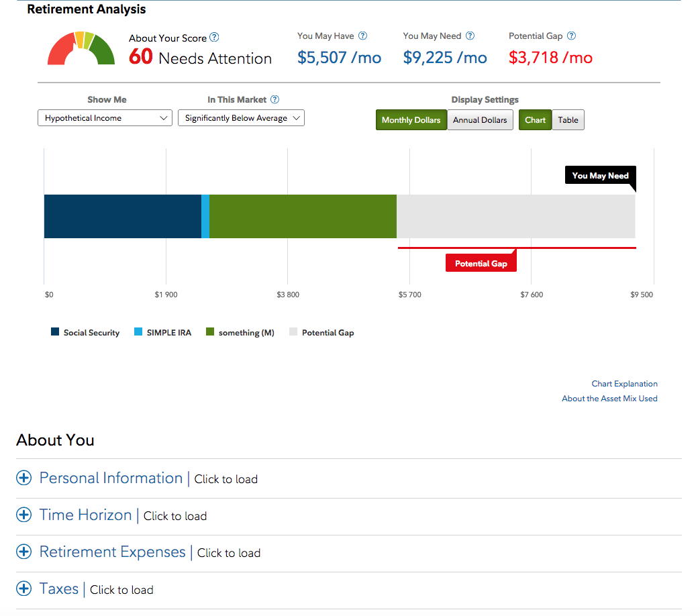This screenshot has width=700, height=616.
Task: Click the You May Need chart marker
Action: (600, 175)
